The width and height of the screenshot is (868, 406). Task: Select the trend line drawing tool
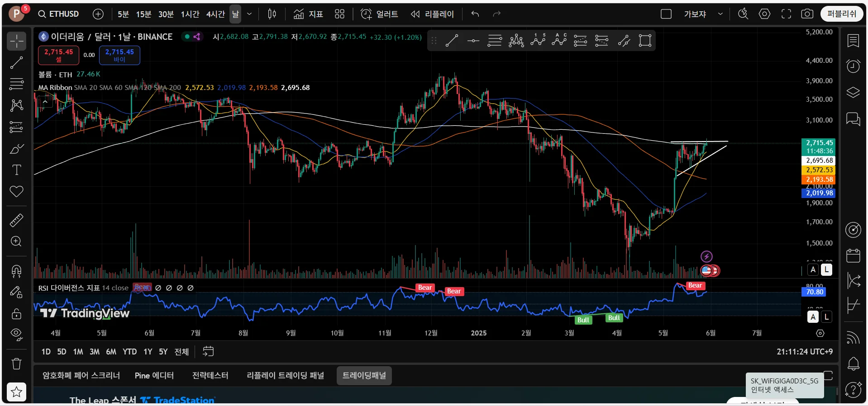[x=17, y=63]
